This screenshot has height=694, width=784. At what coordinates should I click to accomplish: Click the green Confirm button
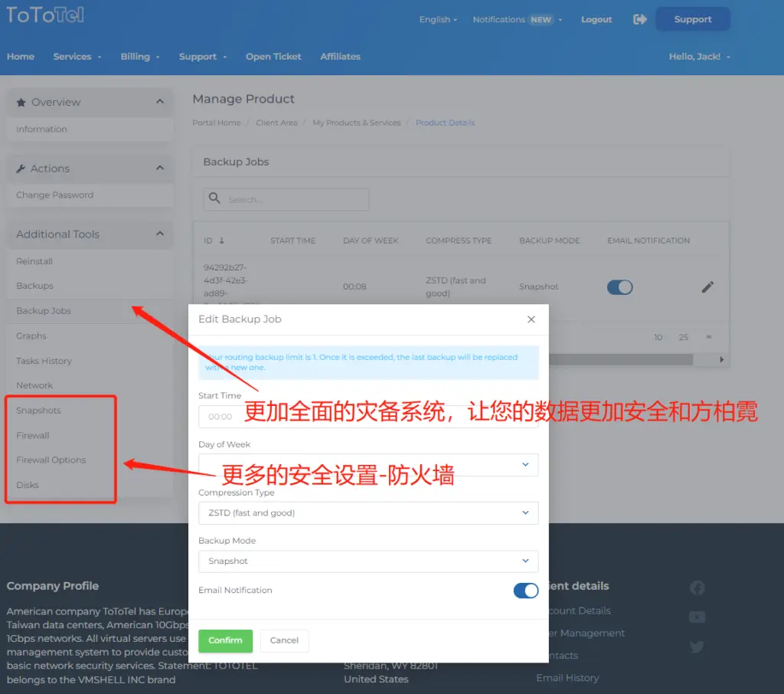pos(225,640)
